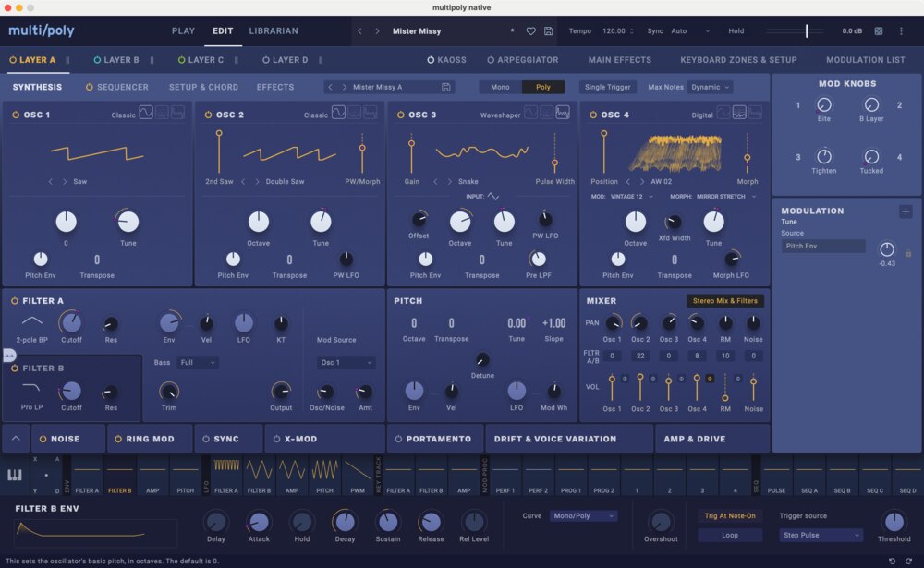
Task: Select the Waveshaper wave icon on OSC 3
Action: pyautogui.click(x=562, y=113)
